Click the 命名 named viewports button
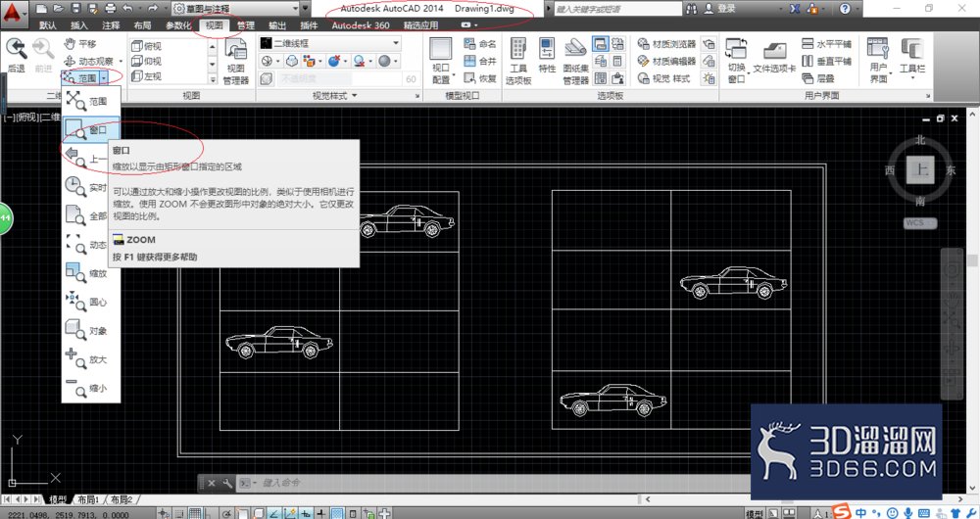 (480, 44)
